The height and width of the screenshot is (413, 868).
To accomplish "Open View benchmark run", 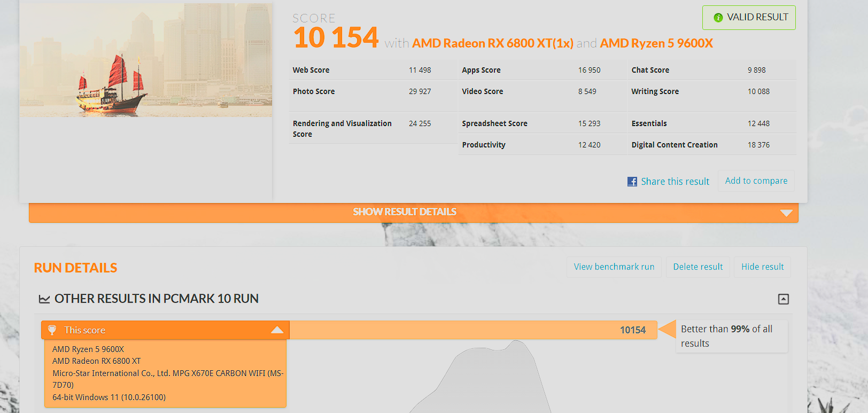I will pos(614,267).
